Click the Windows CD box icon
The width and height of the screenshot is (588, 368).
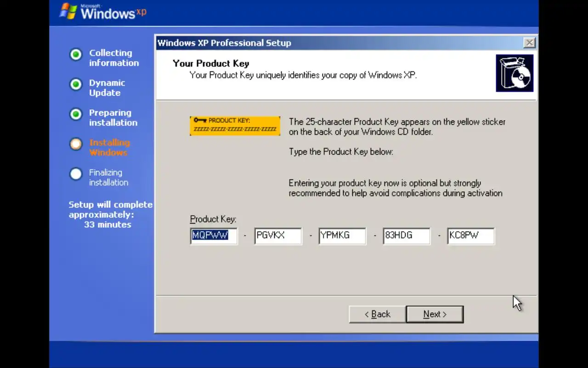click(x=514, y=73)
